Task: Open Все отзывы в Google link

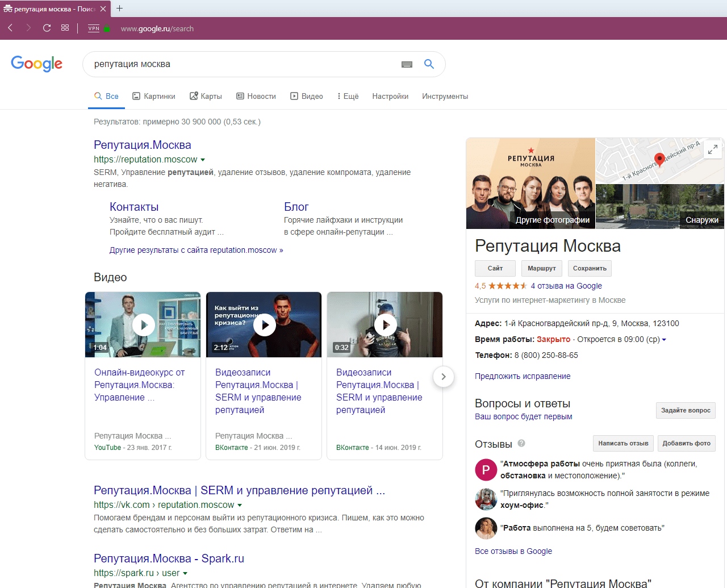Action: click(513, 551)
